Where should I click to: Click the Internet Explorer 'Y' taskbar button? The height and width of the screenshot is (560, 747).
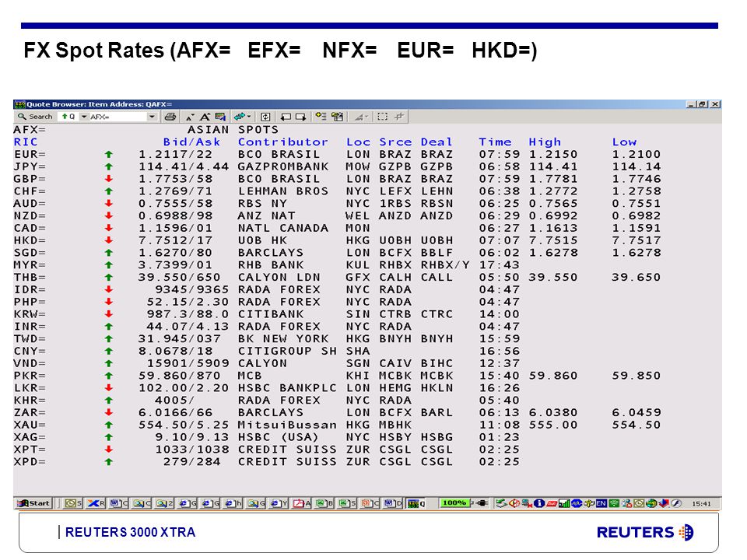click(279, 503)
